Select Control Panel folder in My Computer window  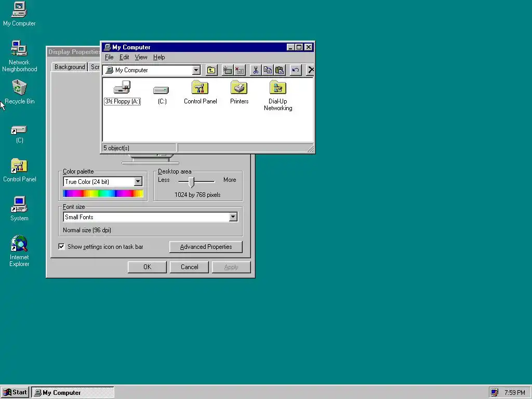click(x=200, y=92)
